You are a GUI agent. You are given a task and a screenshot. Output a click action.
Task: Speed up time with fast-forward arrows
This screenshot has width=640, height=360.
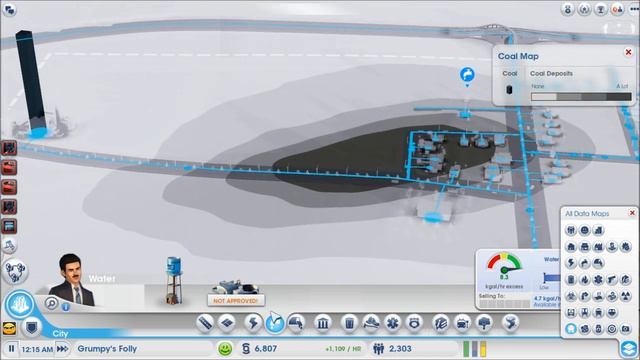pos(62,349)
